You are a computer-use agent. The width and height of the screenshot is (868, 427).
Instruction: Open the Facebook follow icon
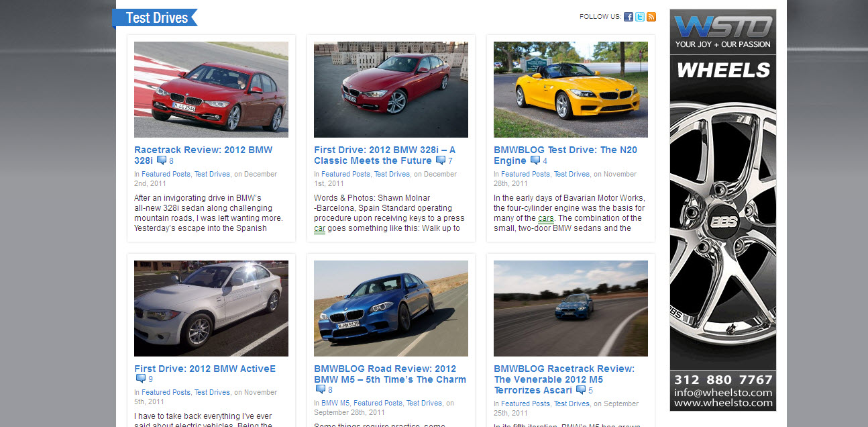(629, 17)
